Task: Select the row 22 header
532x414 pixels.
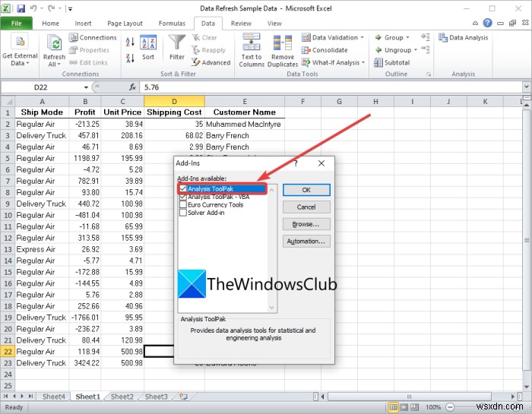Action: click(x=8, y=351)
